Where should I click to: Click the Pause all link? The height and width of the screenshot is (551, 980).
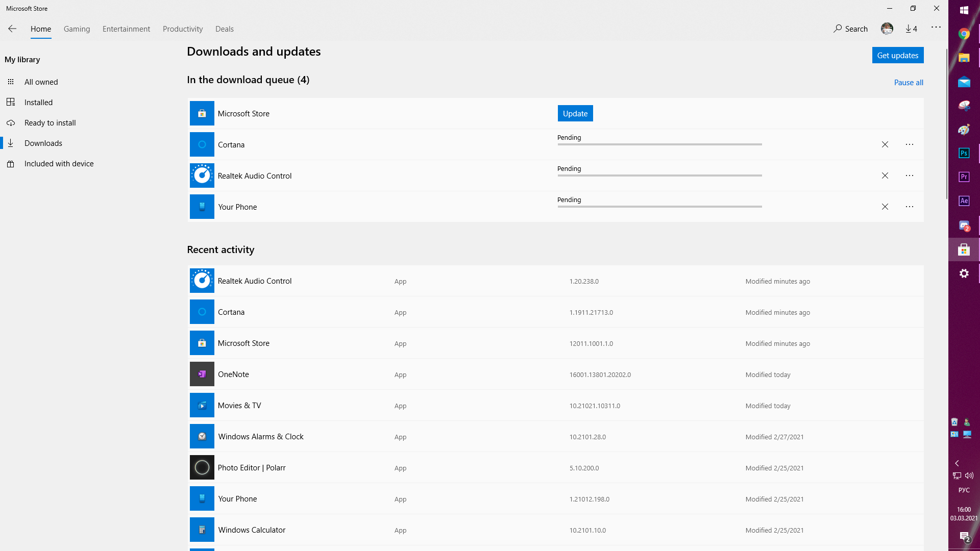click(x=909, y=82)
